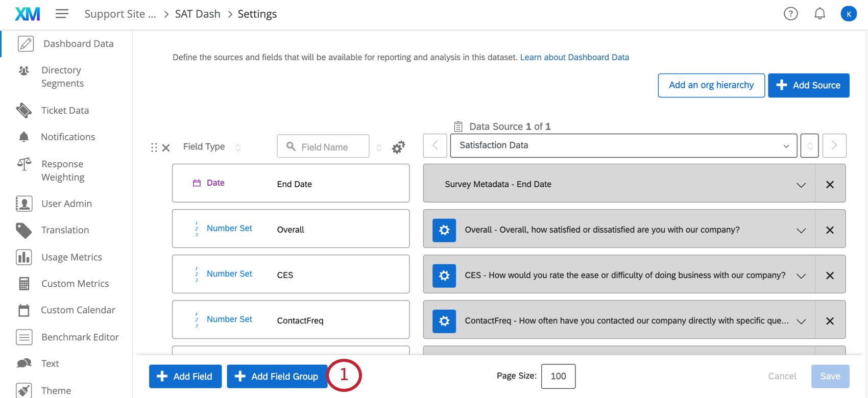Click the X icon beside Field Type

click(x=166, y=147)
